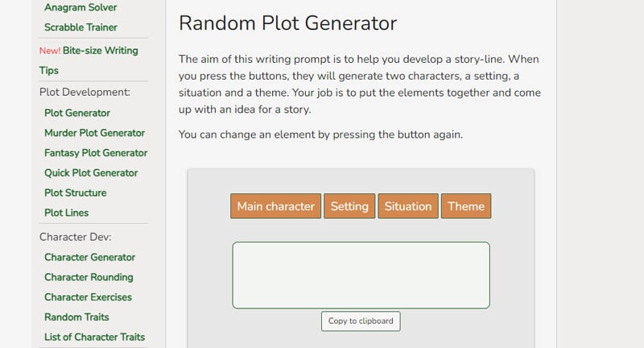Open the Anagram Solver link
644x348 pixels.
[80, 7]
